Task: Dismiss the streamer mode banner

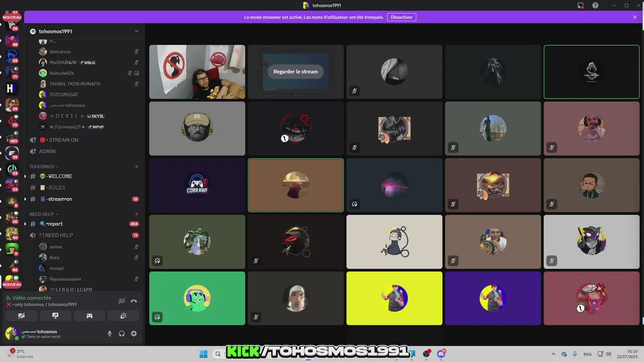Action: [x=635, y=17]
